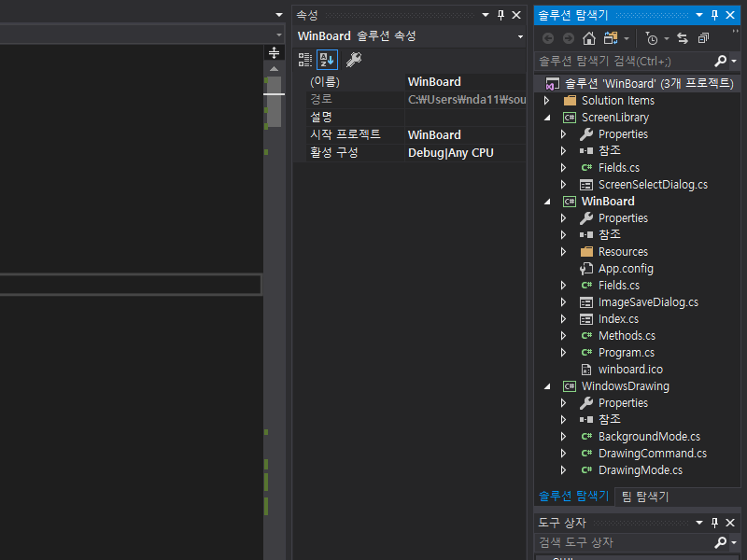This screenshot has width=747, height=560.
Task: Click the magnifier icon in Solution Explorer search
Action: pos(720,61)
